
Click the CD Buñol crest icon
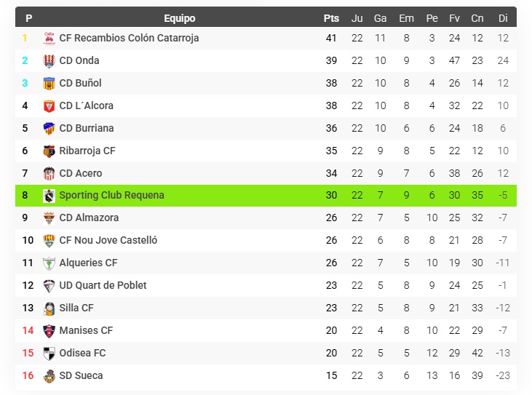point(49,83)
